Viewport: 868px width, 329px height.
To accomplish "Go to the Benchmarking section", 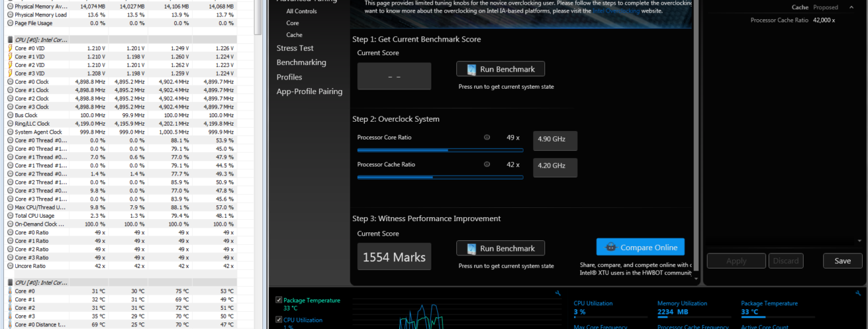I will click(301, 63).
